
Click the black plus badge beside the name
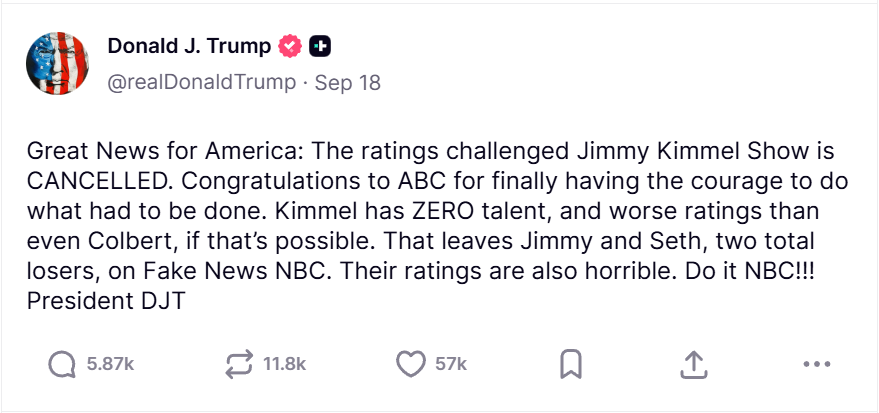(x=320, y=46)
